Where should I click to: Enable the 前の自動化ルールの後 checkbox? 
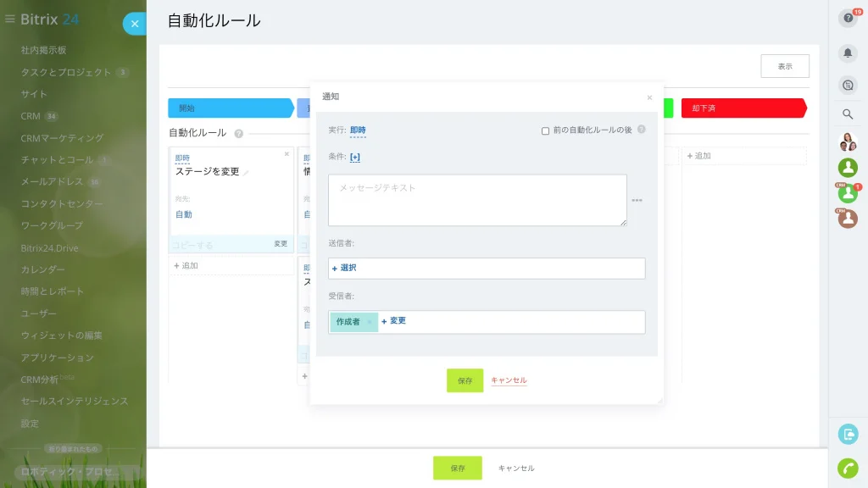(545, 131)
